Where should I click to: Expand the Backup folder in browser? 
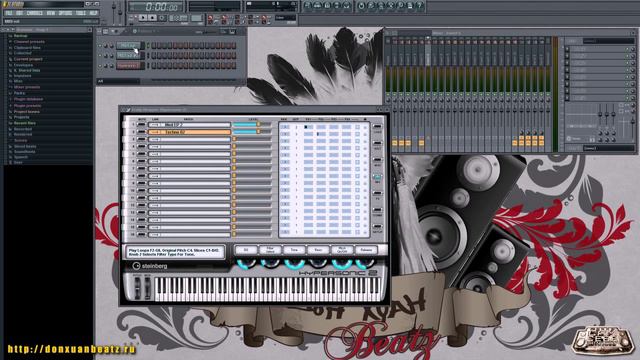coord(20,36)
